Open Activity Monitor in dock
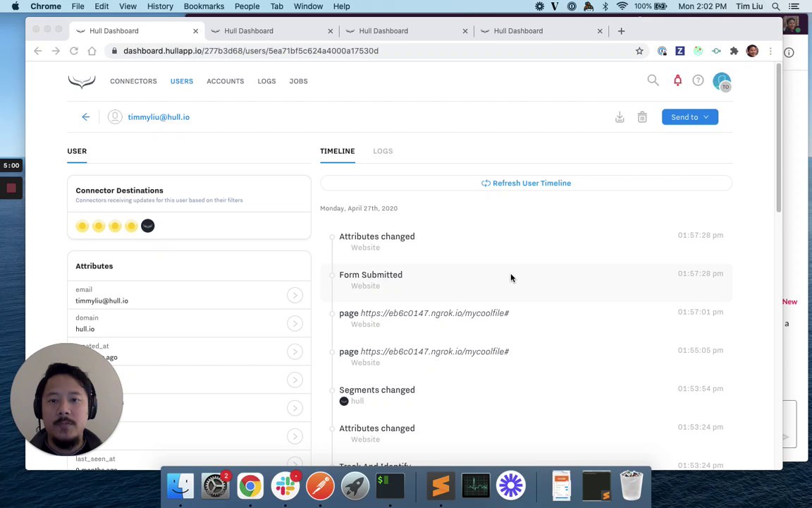 (x=476, y=485)
